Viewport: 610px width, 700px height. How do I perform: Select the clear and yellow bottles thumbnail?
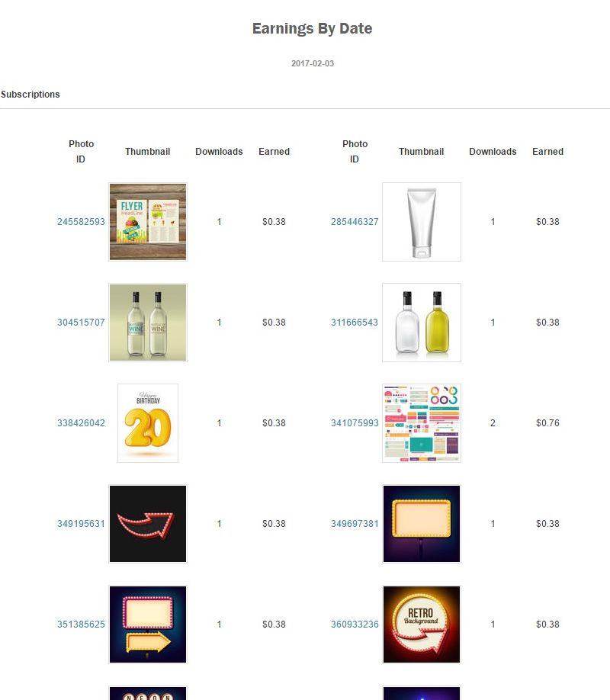[x=422, y=323]
